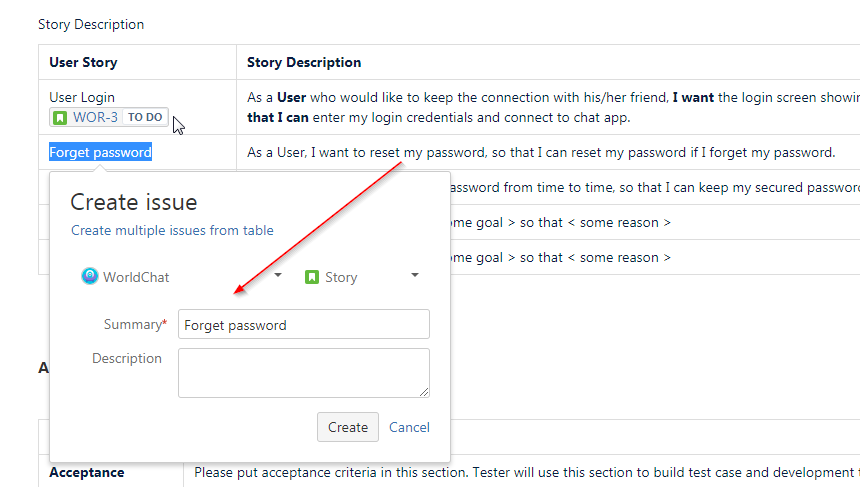
Task: Click the green Story issue type icon
Action: click(312, 277)
